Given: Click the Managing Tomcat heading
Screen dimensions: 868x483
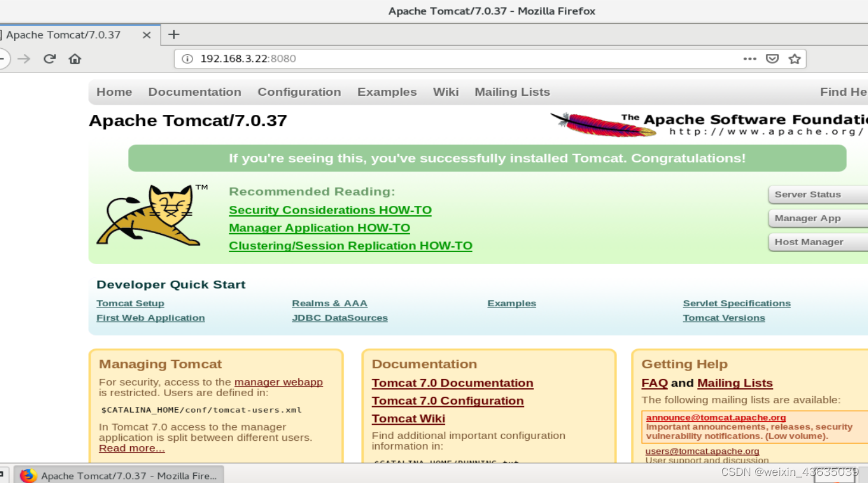Looking at the screenshot, I should coord(161,364).
